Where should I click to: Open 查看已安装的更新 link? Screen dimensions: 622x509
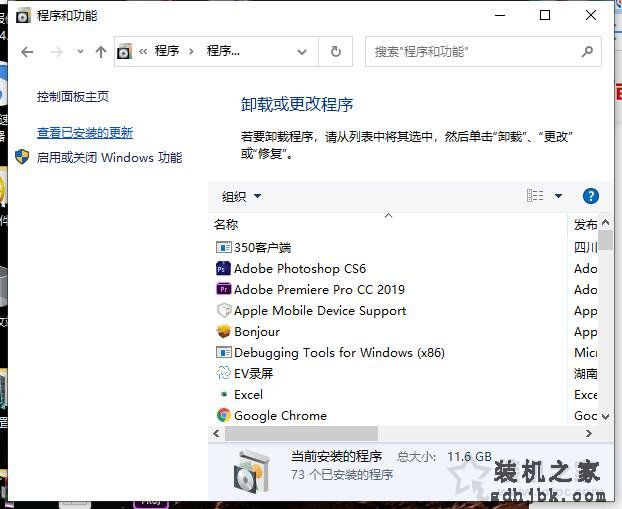(85, 133)
